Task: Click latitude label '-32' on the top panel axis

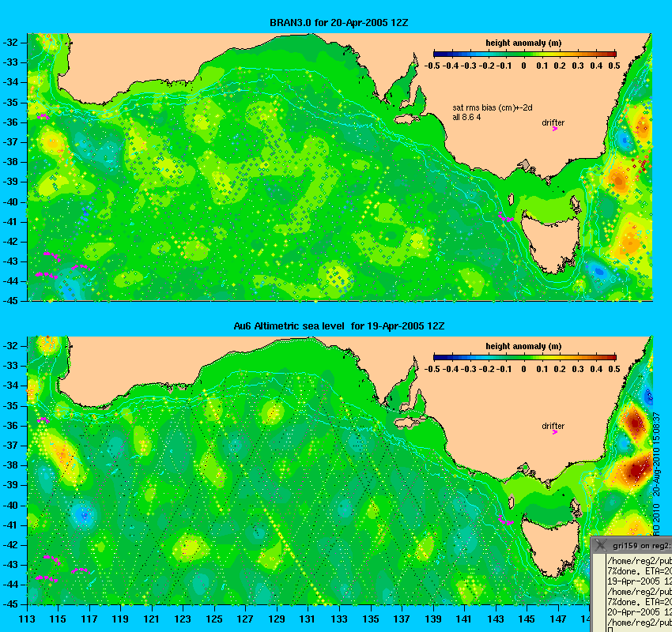Action: click(11, 43)
